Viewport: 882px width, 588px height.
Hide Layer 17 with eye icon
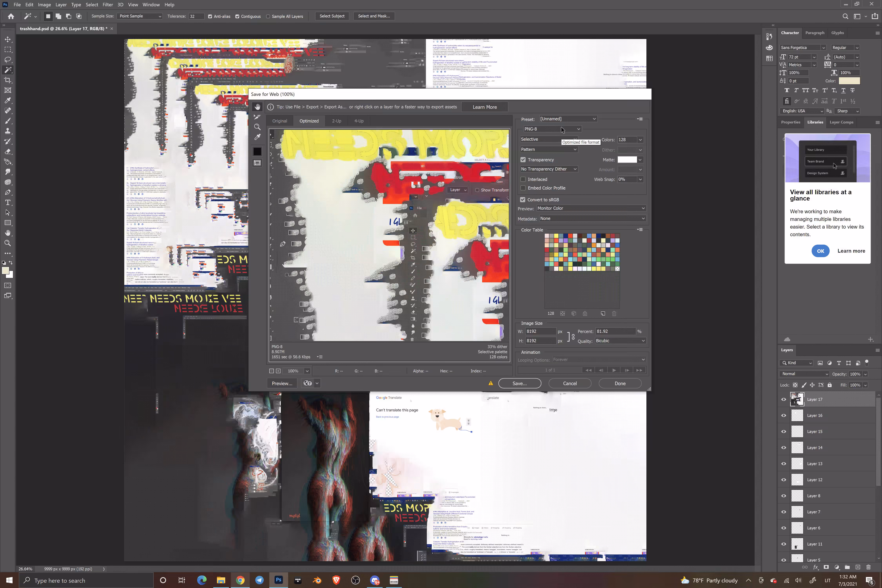(784, 399)
